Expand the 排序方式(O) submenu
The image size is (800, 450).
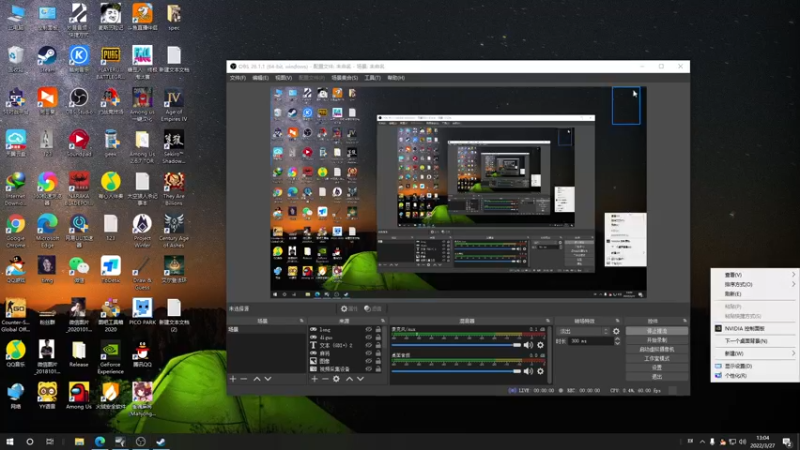[x=755, y=284]
